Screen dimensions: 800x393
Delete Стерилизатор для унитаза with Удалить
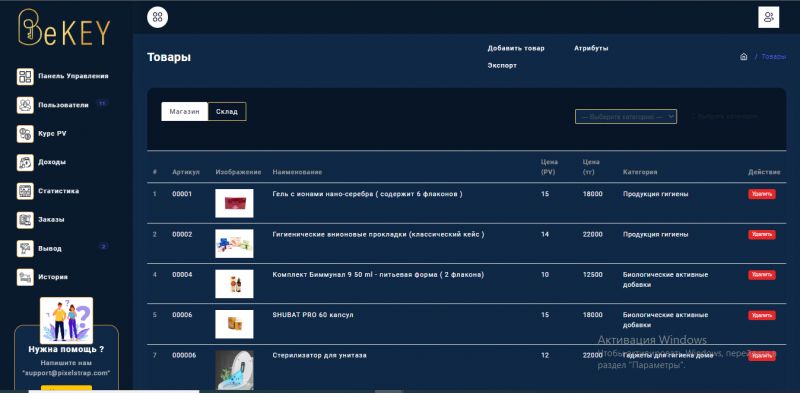pyautogui.click(x=762, y=356)
